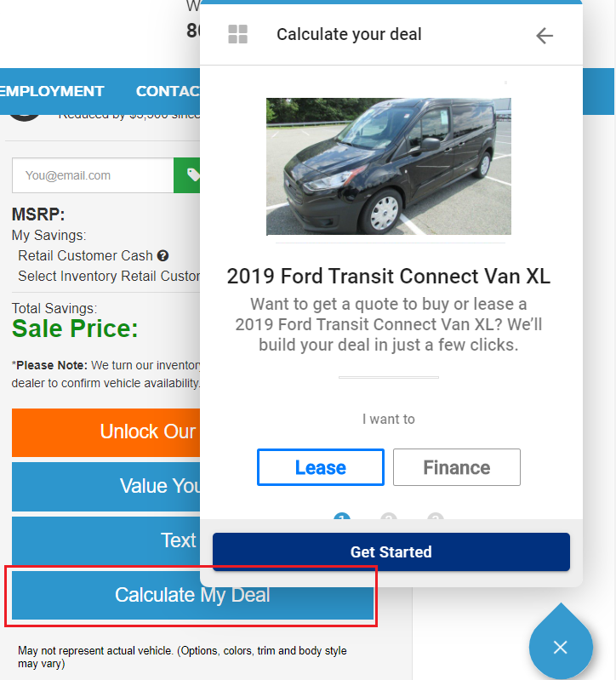Click the orange Unlock Our button
This screenshot has width=616, height=680.
pyautogui.click(x=106, y=431)
